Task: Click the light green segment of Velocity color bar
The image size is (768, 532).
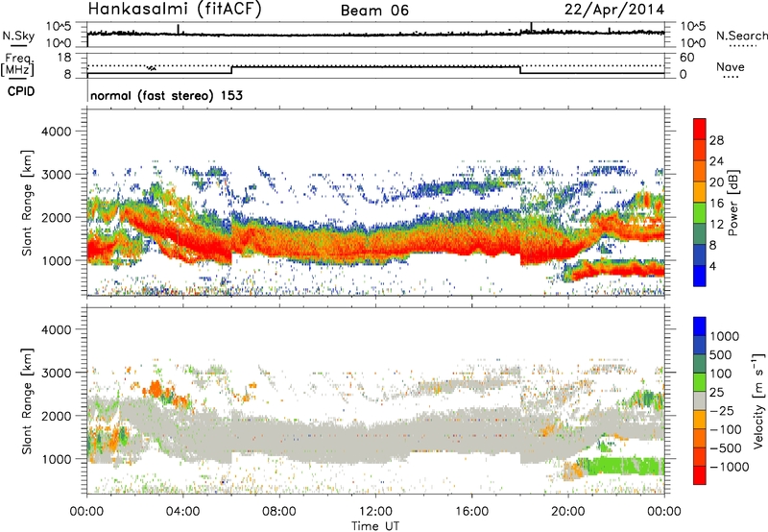Action: 700,382
